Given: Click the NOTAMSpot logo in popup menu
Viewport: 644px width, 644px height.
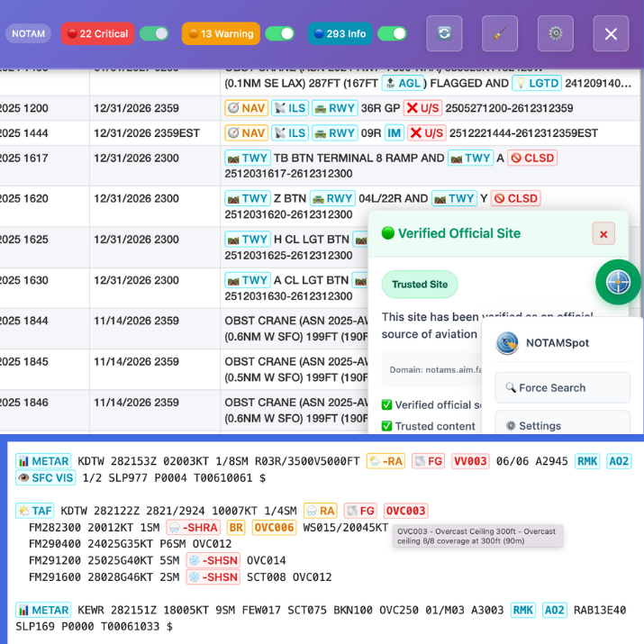Looking at the screenshot, I should (507, 343).
